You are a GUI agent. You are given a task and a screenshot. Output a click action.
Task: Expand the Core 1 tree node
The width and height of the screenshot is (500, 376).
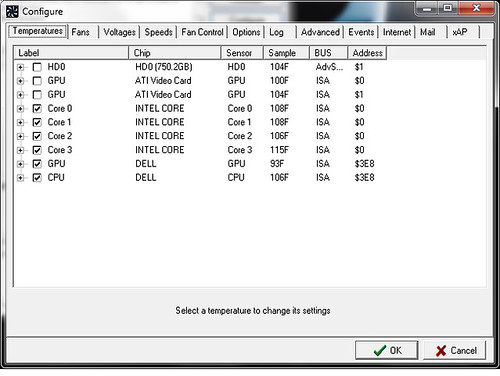(x=20, y=122)
